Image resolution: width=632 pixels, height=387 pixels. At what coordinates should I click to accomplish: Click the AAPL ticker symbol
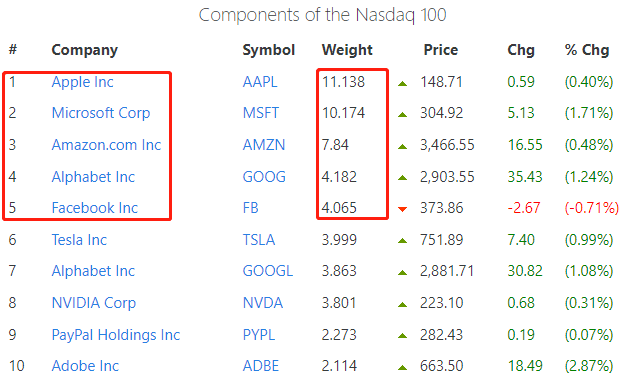tap(260, 82)
